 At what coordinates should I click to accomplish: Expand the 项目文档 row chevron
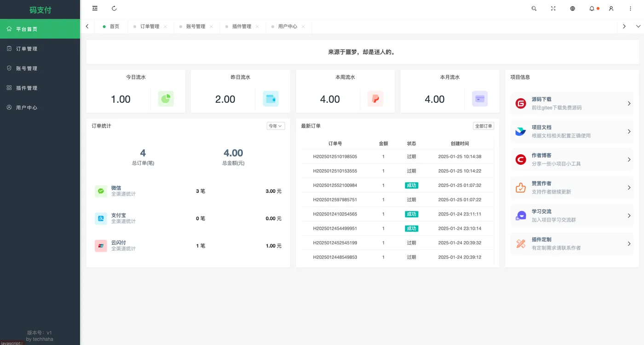(x=629, y=131)
